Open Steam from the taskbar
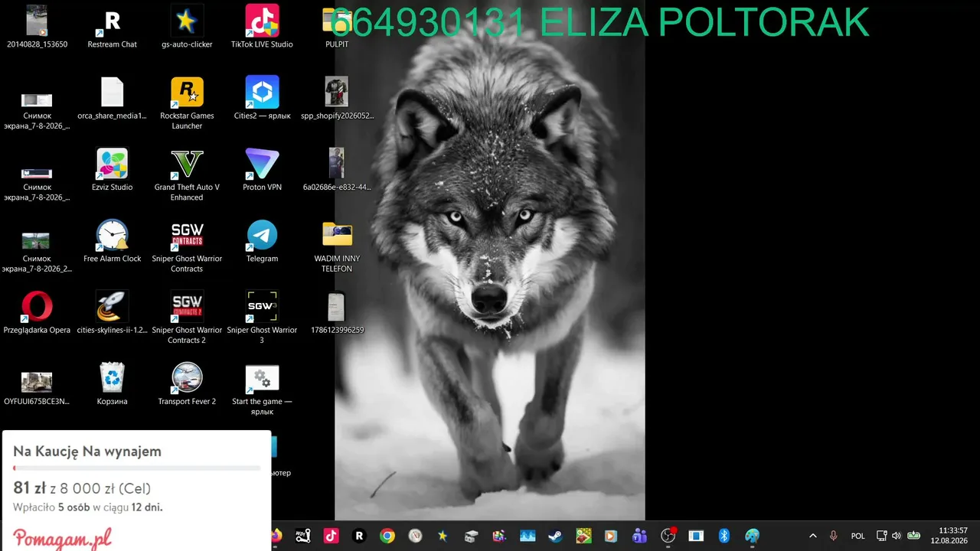980x551 pixels. (x=555, y=536)
